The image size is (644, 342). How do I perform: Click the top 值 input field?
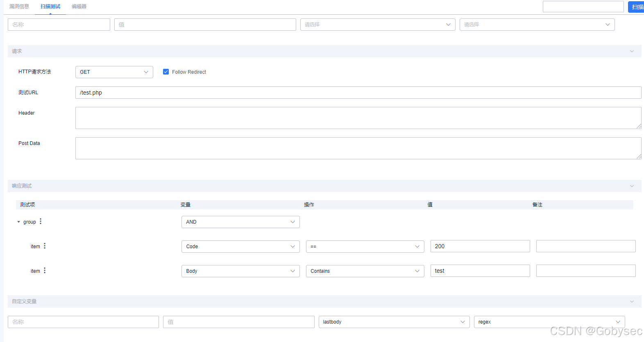[205, 25]
